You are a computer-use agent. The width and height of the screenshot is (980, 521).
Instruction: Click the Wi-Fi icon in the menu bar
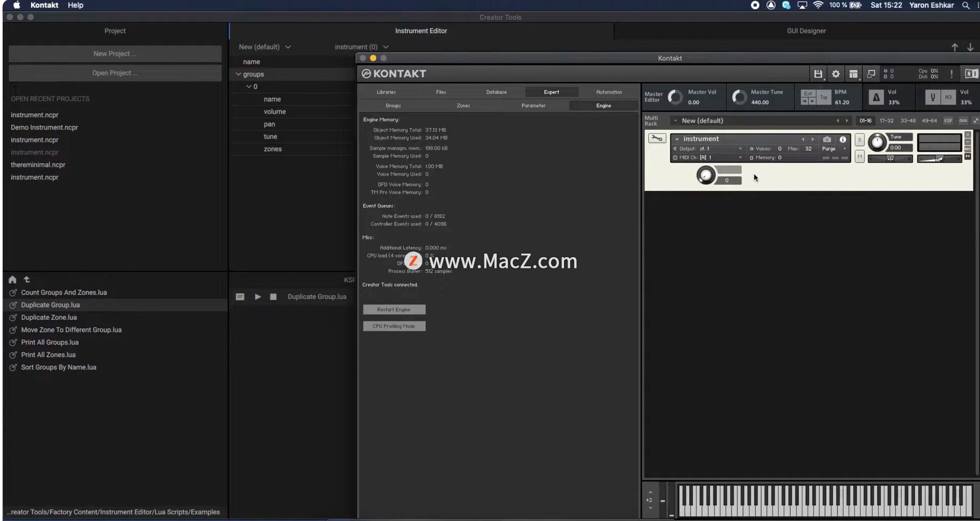click(x=818, y=5)
